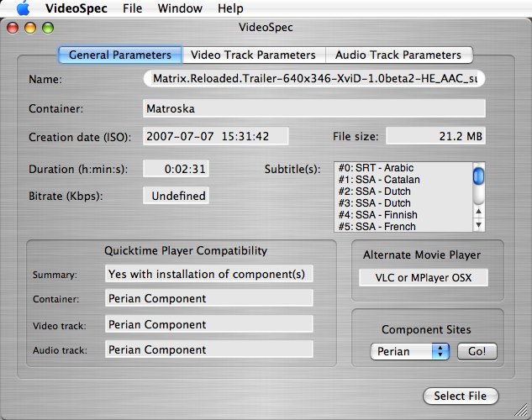This screenshot has height=420, width=532.
Task: Click the subtitle list scrollbar thumb
Action: tap(478, 176)
